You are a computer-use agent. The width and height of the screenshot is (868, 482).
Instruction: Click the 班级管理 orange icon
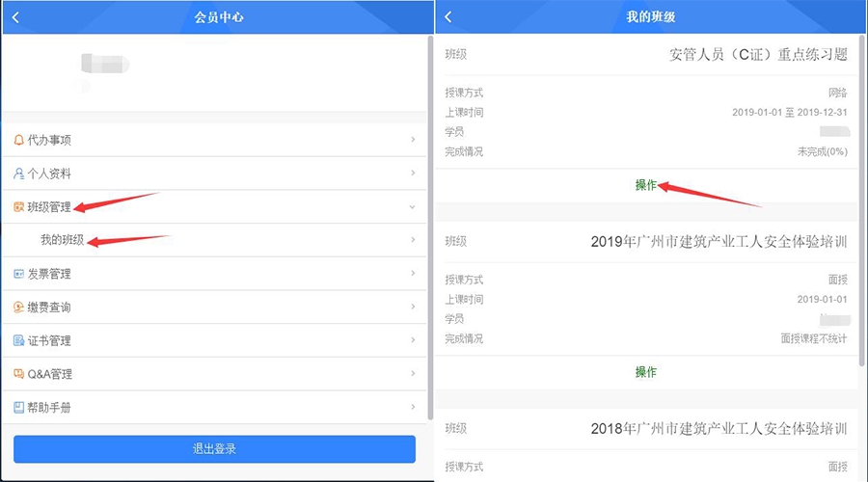(18, 207)
